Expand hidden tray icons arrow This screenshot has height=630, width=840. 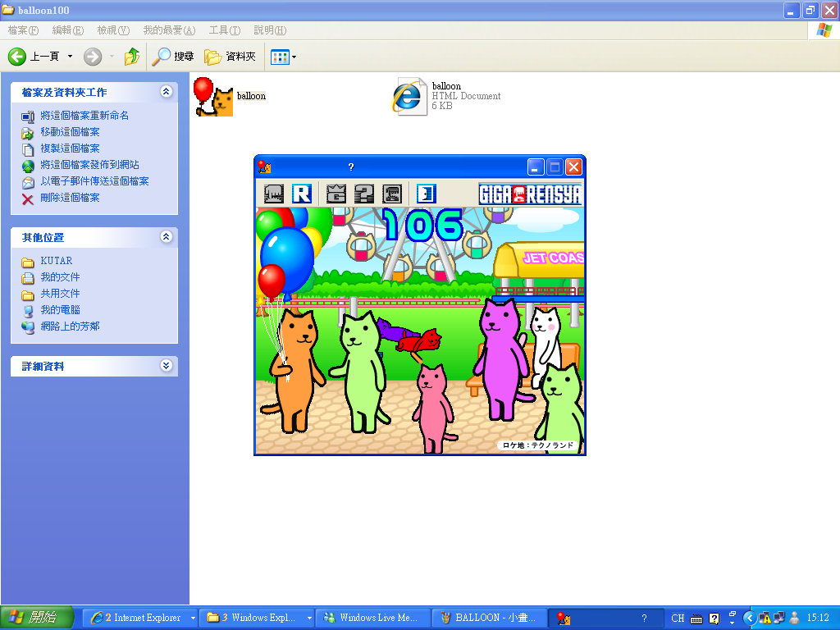(x=750, y=619)
